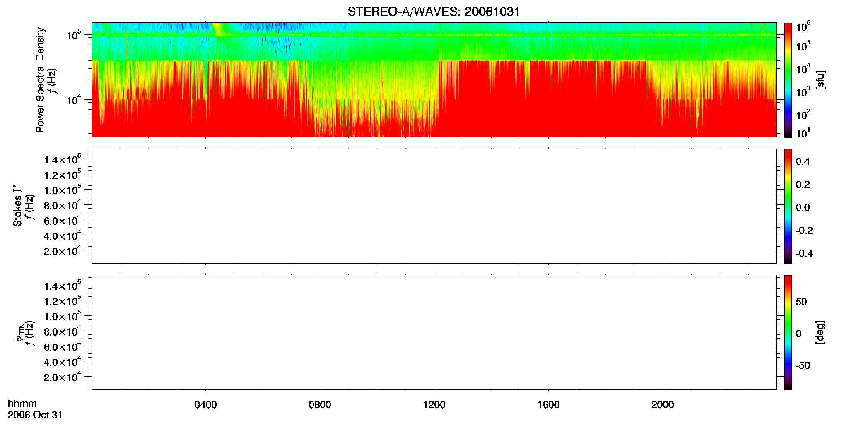868x447 pixels.
Task: Select 2.0×10^4 on the Stokes V frequency axis
Action: click(x=63, y=250)
